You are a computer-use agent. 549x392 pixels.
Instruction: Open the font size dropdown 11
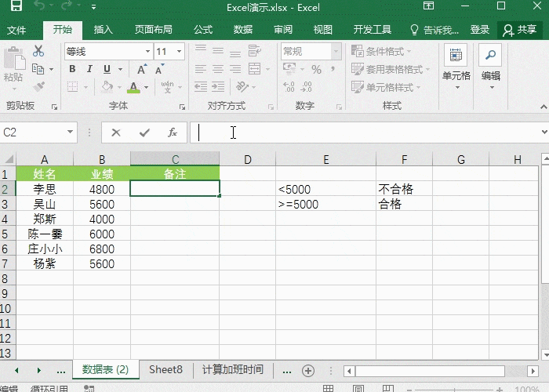[x=180, y=52]
